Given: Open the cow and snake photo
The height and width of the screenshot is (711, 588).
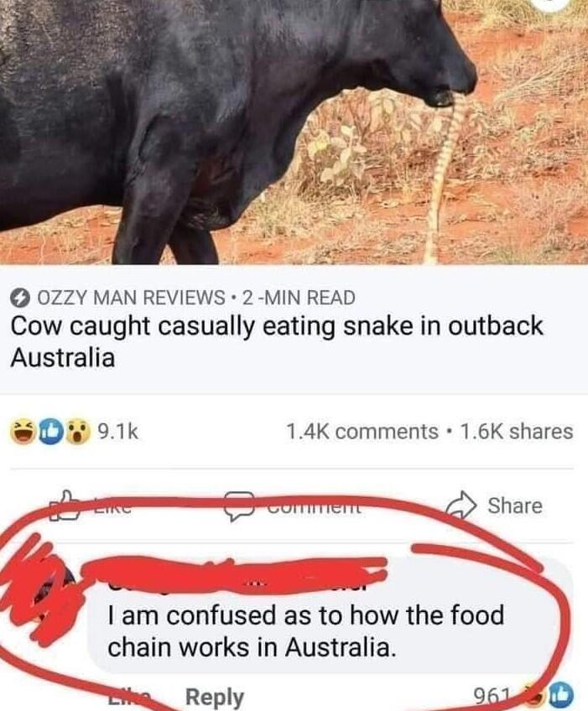Looking at the screenshot, I should tap(294, 132).
